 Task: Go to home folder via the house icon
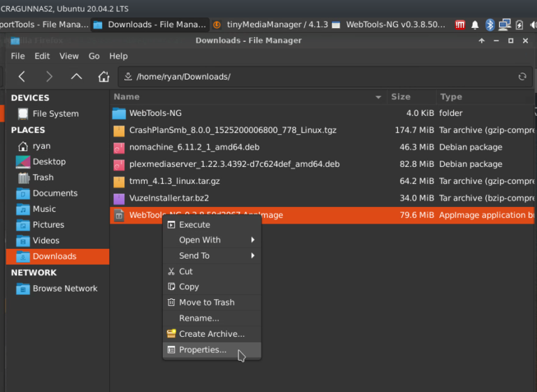103,77
